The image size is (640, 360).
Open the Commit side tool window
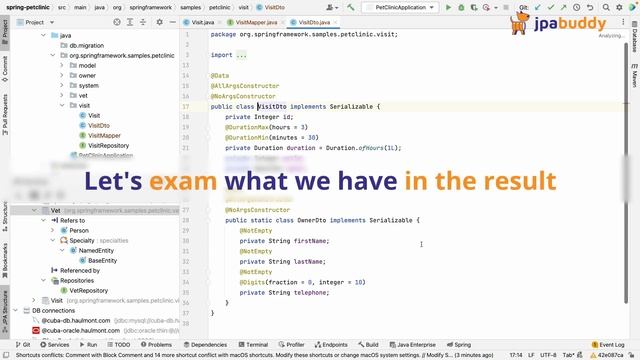[x=5, y=69]
